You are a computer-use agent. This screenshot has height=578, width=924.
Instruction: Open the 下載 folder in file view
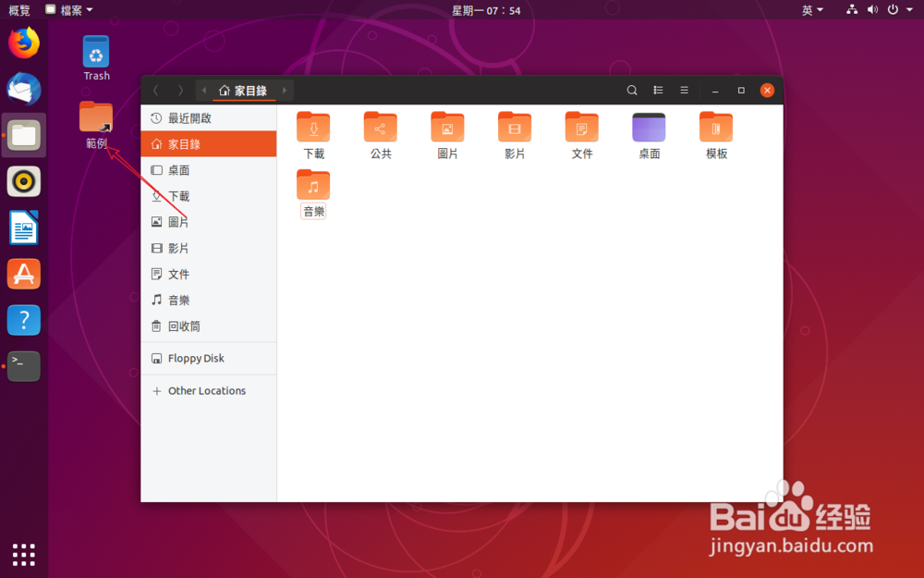click(x=313, y=135)
